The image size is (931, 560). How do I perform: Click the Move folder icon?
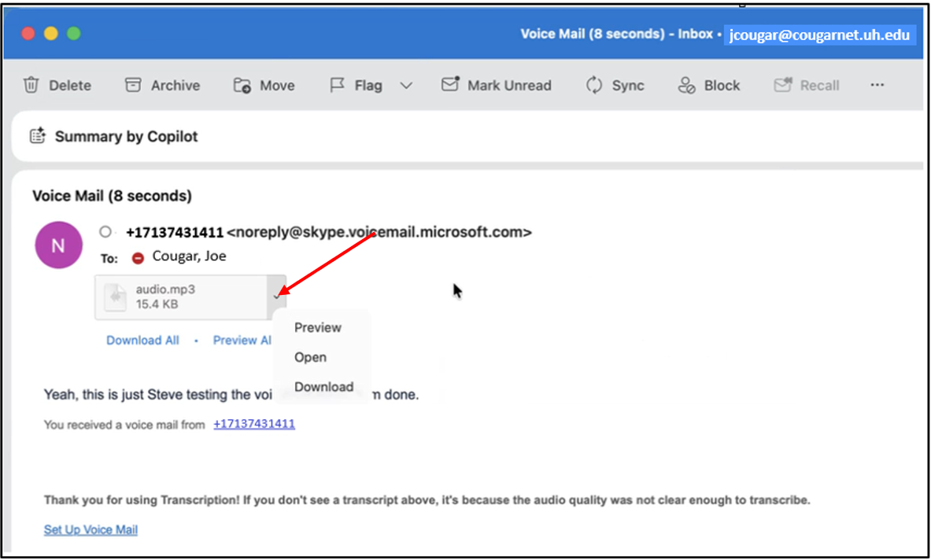point(242,86)
